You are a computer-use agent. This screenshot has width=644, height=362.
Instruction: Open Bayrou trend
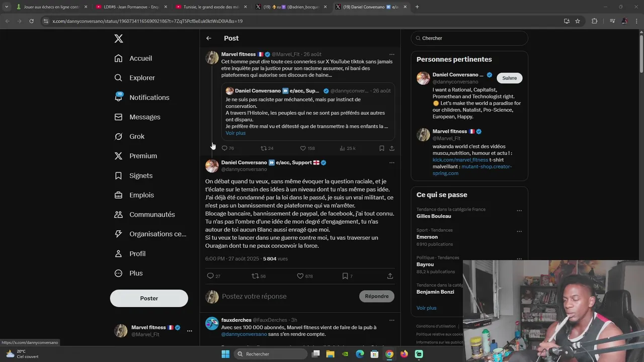425,264
